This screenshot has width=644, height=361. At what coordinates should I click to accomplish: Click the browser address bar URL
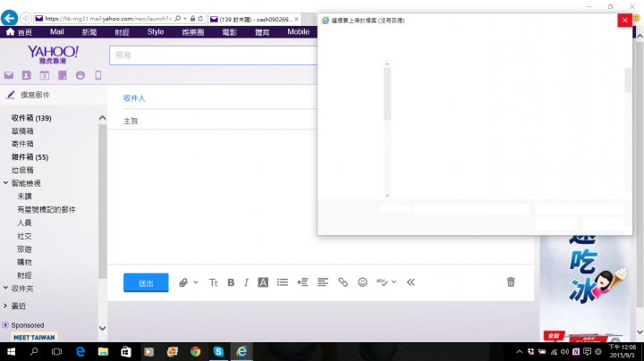tap(108, 19)
